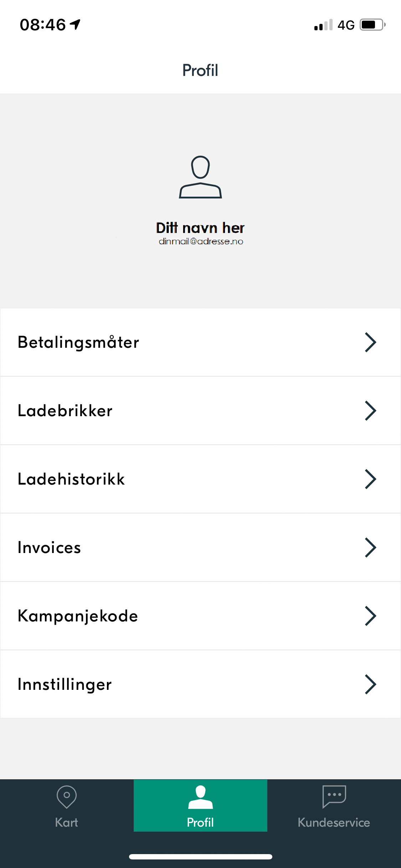Viewport: 401px width, 868px height.
Task: Click the chevron next to Ladebrikker
Action: coord(370,411)
